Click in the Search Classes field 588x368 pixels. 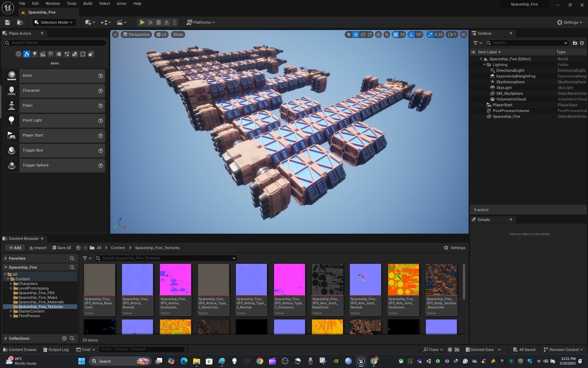(x=55, y=43)
